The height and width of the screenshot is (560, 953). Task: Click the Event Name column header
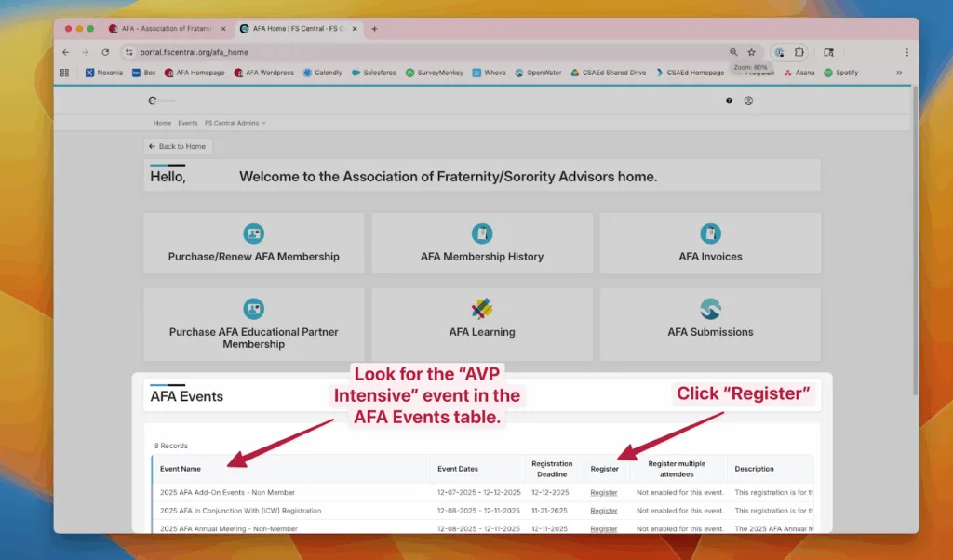click(x=181, y=469)
